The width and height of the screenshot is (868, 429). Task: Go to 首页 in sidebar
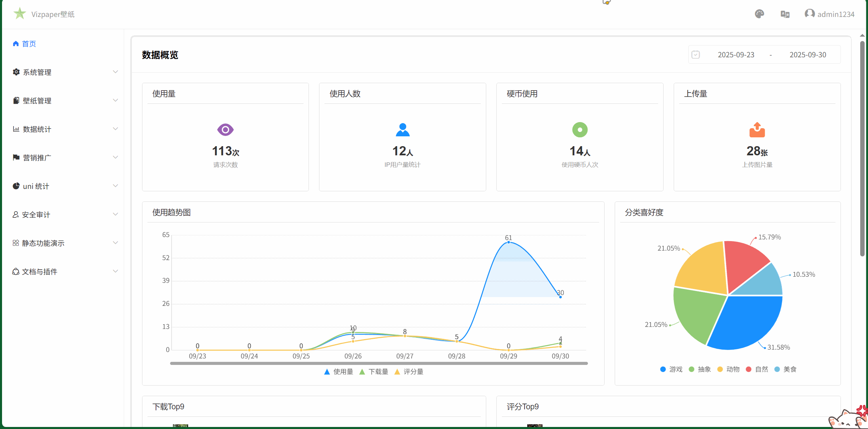pyautogui.click(x=28, y=44)
